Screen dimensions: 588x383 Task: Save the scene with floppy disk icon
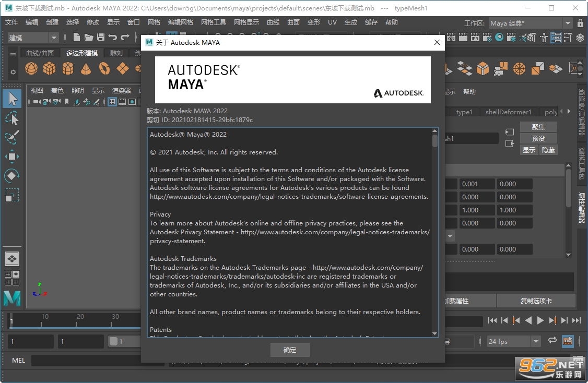pyautogui.click(x=100, y=37)
